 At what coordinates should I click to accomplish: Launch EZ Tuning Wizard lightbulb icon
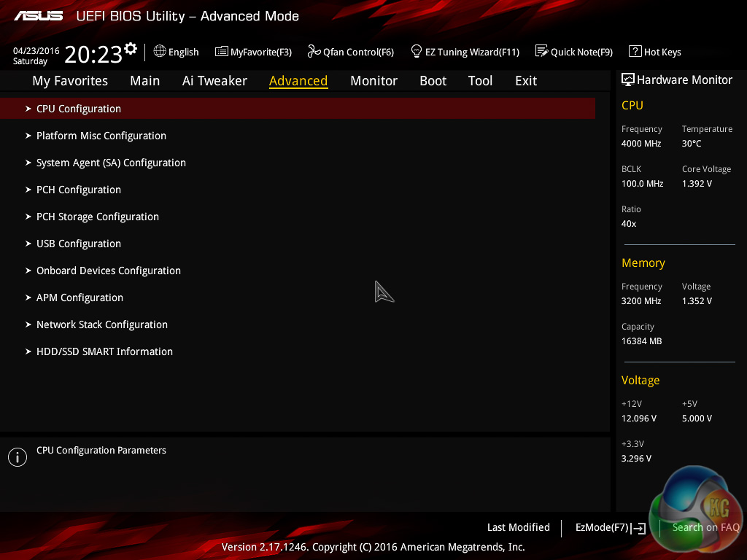click(417, 51)
